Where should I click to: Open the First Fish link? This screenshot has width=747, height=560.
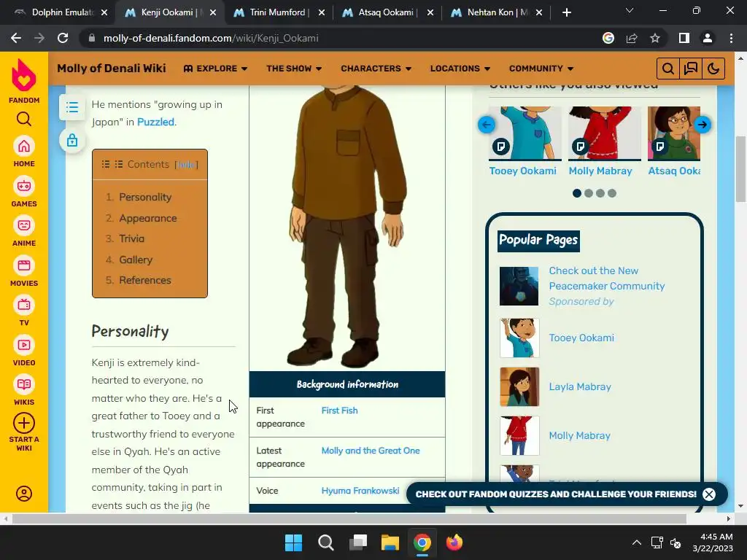[x=339, y=411]
